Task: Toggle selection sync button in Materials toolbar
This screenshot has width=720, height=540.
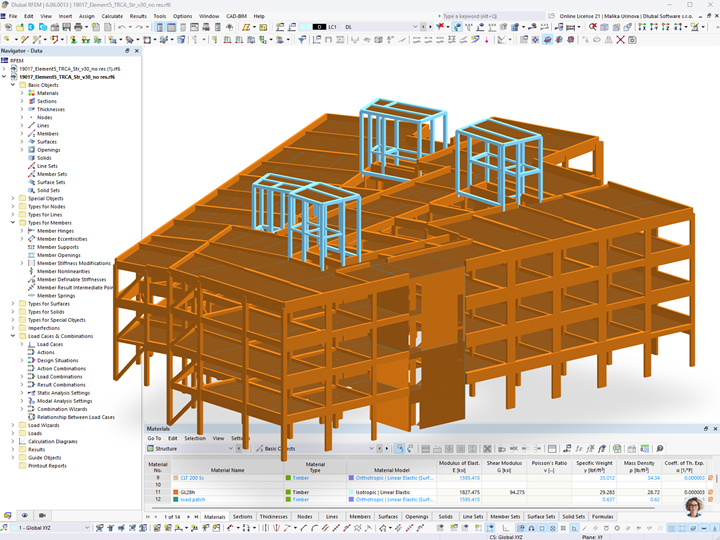Action: (x=399, y=449)
